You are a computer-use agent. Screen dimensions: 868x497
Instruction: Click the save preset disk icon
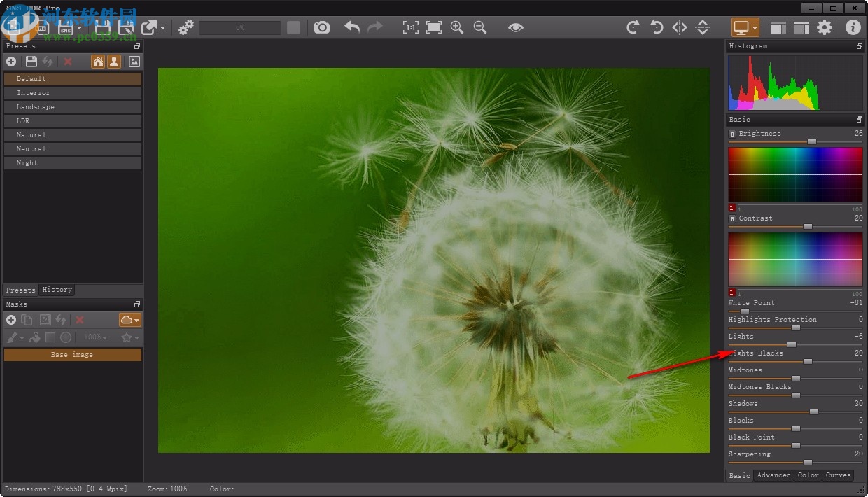coord(31,62)
